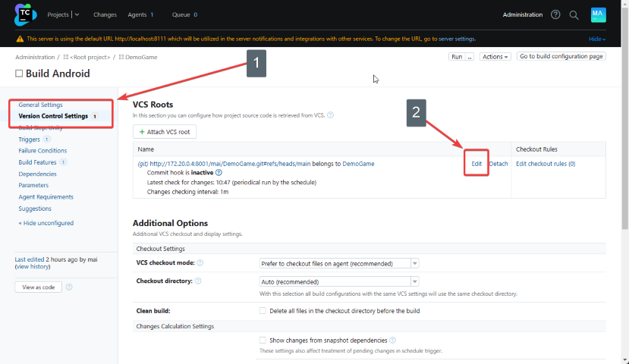The width and height of the screenshot is (629, 364).
Task: Click help icon beside VCS Roots description
Action: [x=330, y=115]
